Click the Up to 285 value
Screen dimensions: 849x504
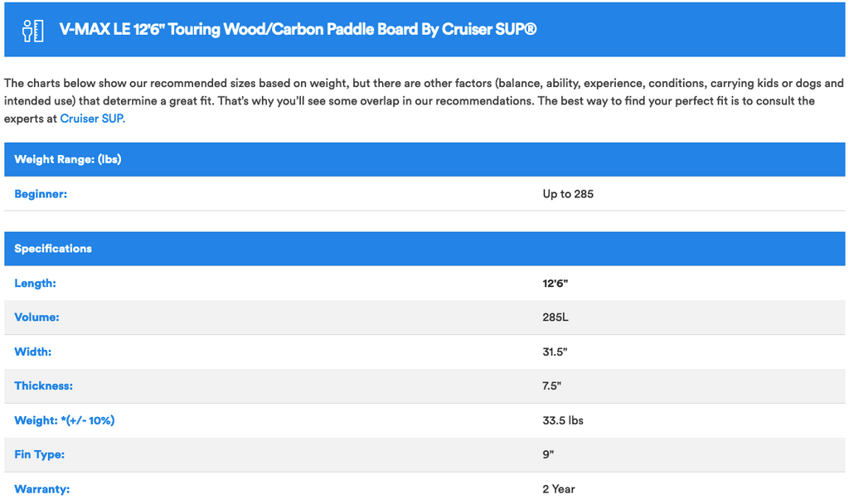[x=568, y=194]
